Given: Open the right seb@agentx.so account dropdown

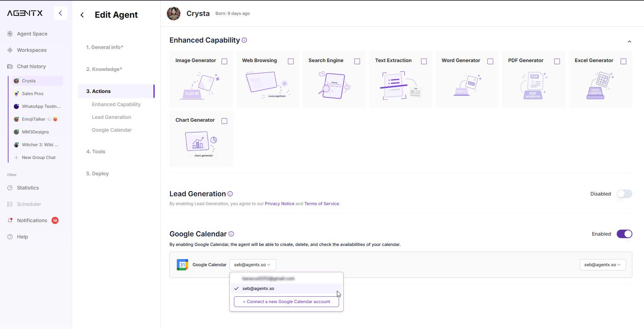Looking at the screenshot, I should coord(603,265).
